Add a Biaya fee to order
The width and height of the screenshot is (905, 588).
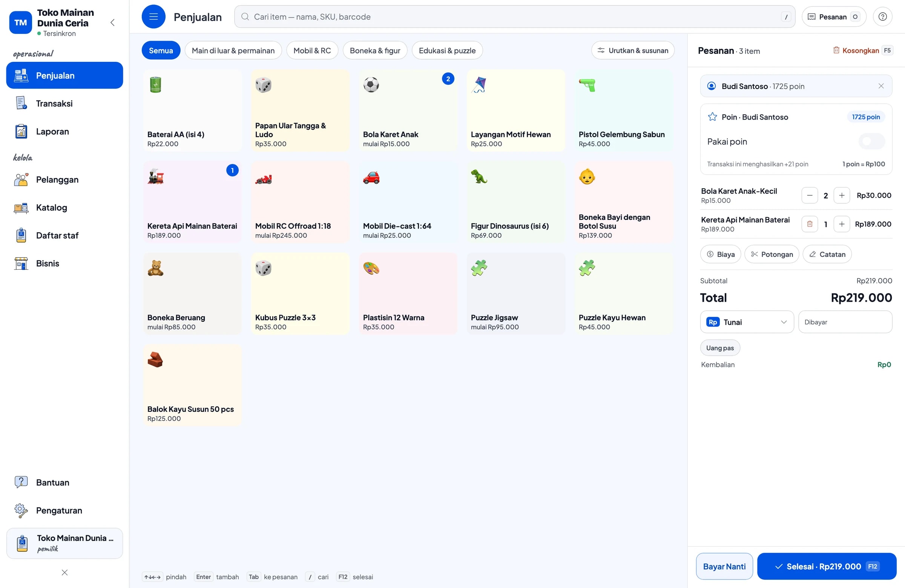[720, 254]
